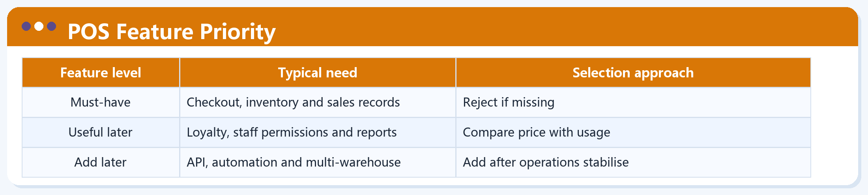
Task: Click Checkout, inventory and sales records cell
Action: (318, 102)
